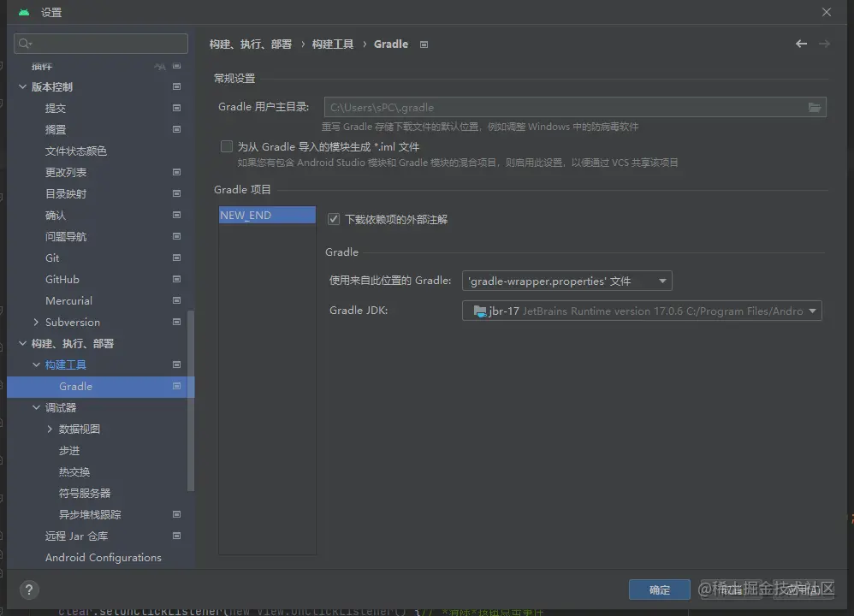The image size is (854, 616).
Task: Click the settings tree vertical scrollbar
Action: 191,401
